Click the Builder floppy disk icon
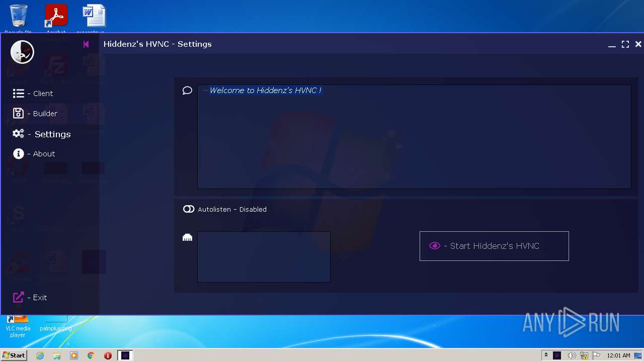Screen dimensions: 644x362 coord(18,114)
